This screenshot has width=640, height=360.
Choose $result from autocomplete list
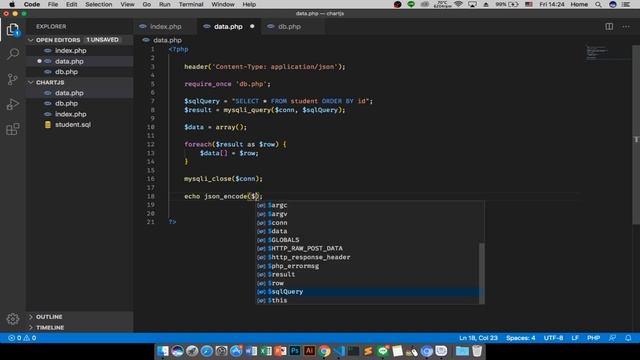coord(367,274)
